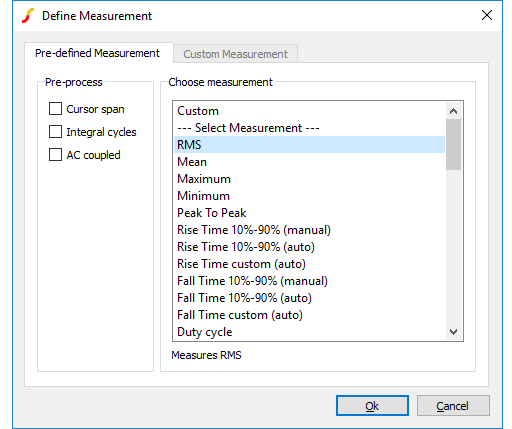Click the list scroll up arrow
The height and width of the screenshot is (429, 512).
pyautogui.click(x=453, y=111)
